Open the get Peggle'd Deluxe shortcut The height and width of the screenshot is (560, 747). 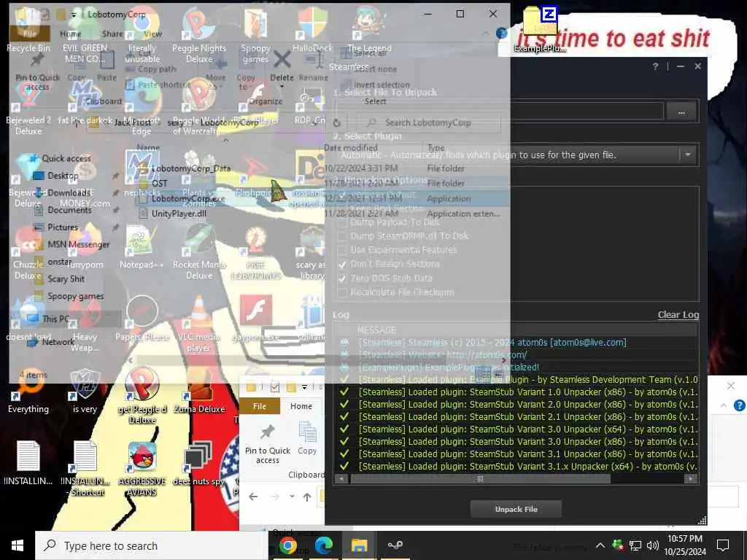(142, 395)
